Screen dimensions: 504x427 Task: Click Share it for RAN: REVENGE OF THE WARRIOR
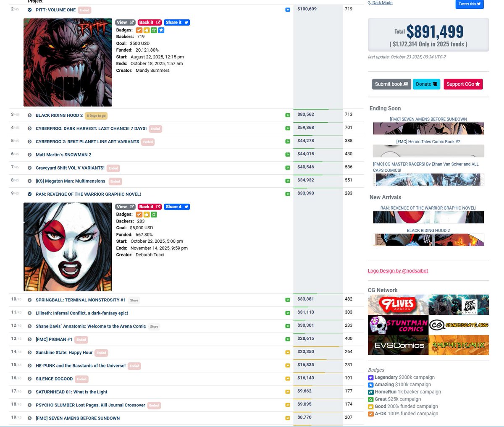coord(177,207)
